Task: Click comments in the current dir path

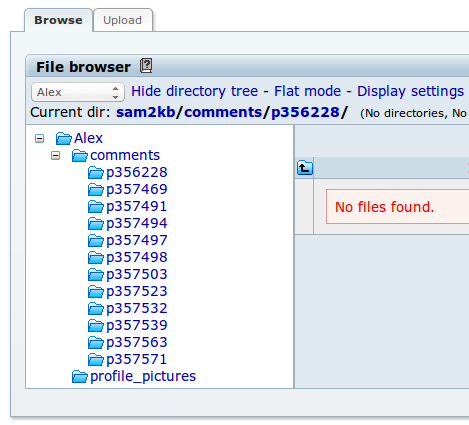Action: [x=223, y=112]
